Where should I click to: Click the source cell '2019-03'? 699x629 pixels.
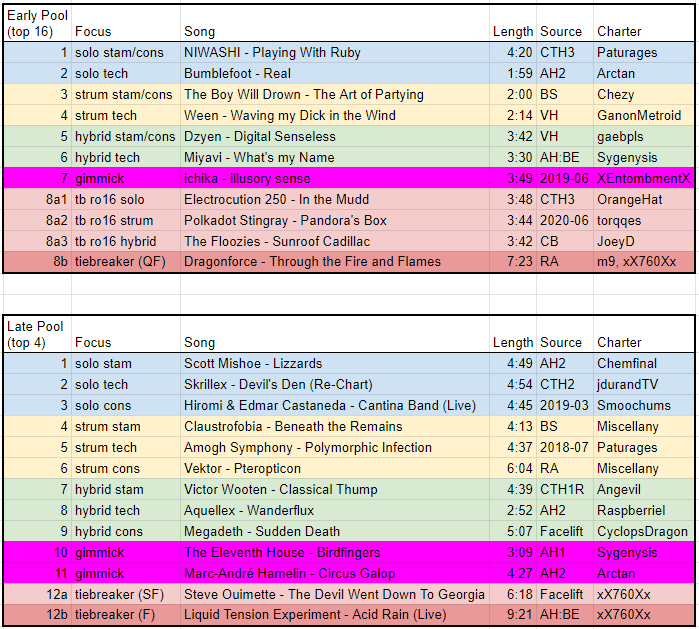click(x=565, y=406)
